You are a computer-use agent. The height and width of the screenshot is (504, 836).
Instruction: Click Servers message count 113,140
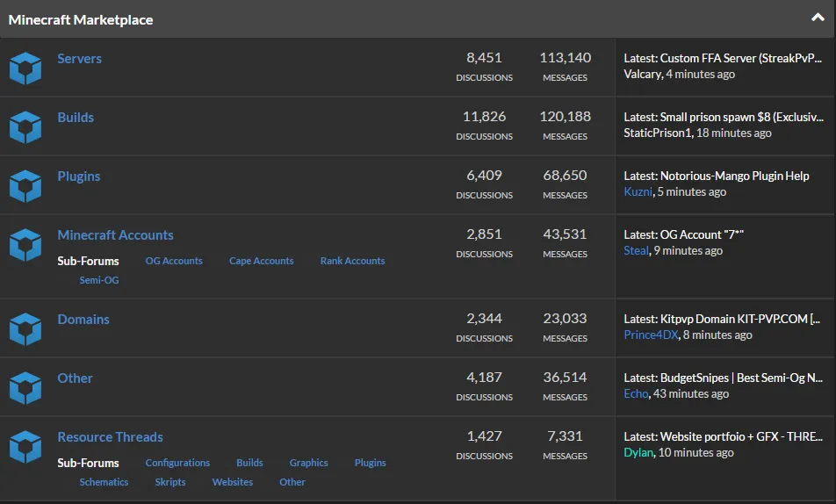pyautogui.click(x=566, y=58)
